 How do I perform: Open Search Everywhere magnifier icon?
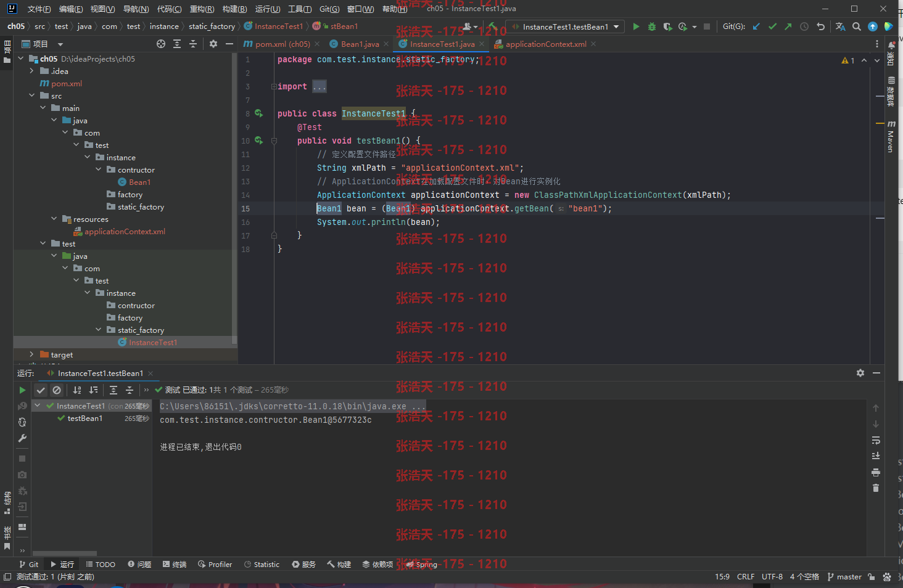(857, 27)
